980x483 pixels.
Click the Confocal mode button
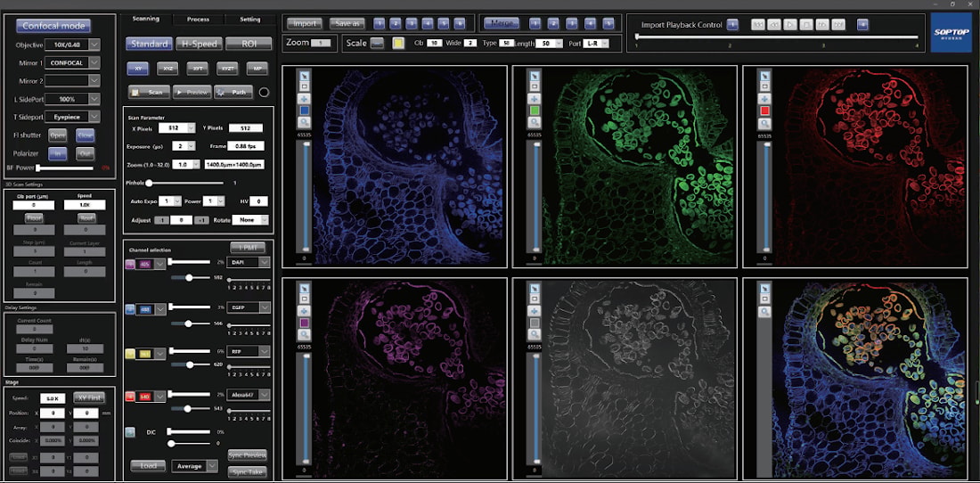pyautogui.click(x=53, y=26)
